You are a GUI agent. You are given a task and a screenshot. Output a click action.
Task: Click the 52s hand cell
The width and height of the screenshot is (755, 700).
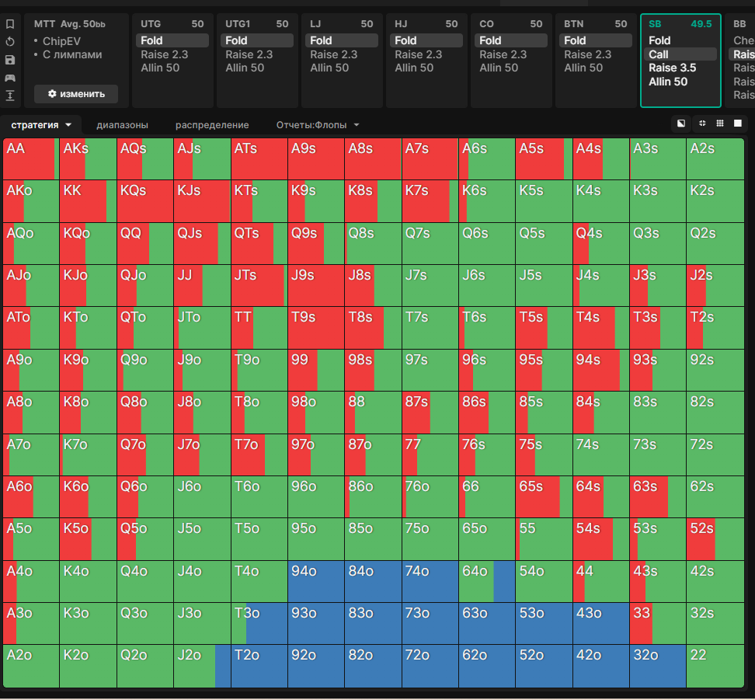click(x=715, y=540)
